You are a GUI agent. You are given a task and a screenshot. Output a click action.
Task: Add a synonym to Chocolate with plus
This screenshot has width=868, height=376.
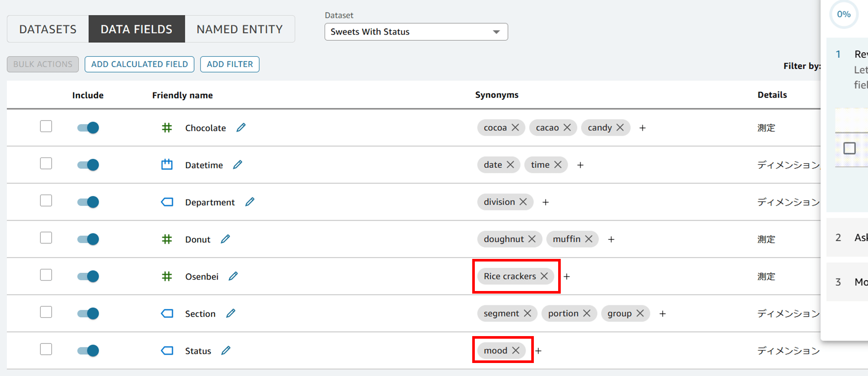pos(643,128)
